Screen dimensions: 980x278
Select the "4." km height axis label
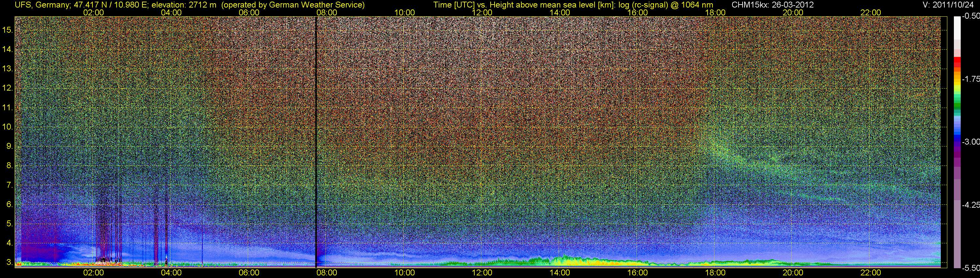click(10, 243)
